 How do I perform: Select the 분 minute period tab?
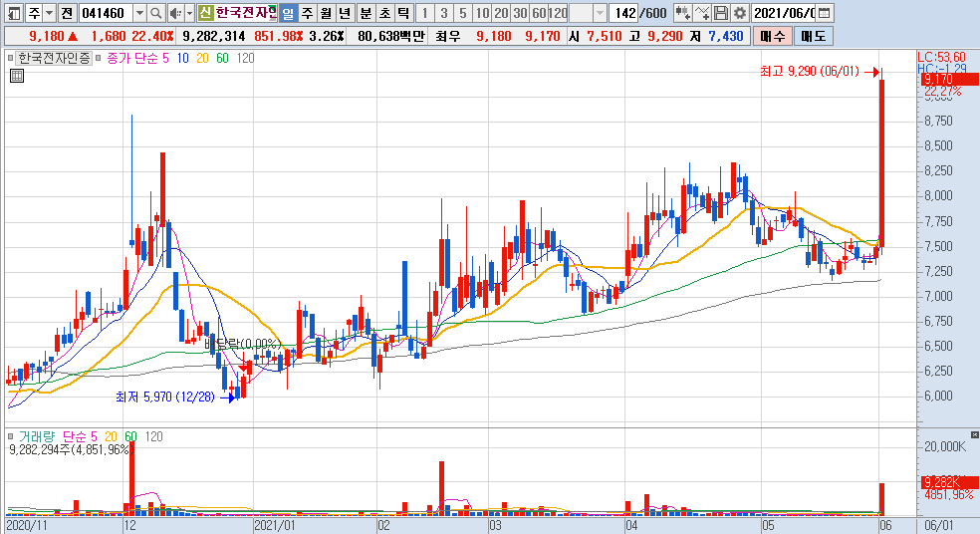367,13
